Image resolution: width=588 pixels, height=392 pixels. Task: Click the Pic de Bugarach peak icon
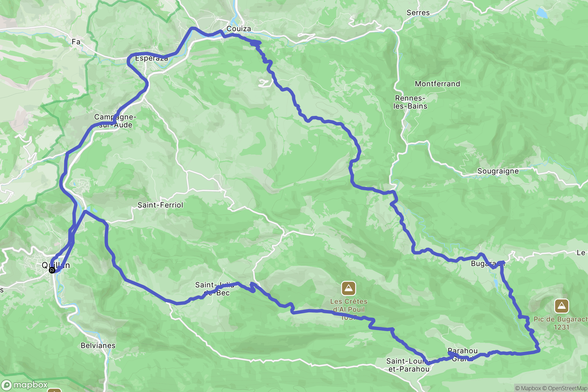click(562, 306)
